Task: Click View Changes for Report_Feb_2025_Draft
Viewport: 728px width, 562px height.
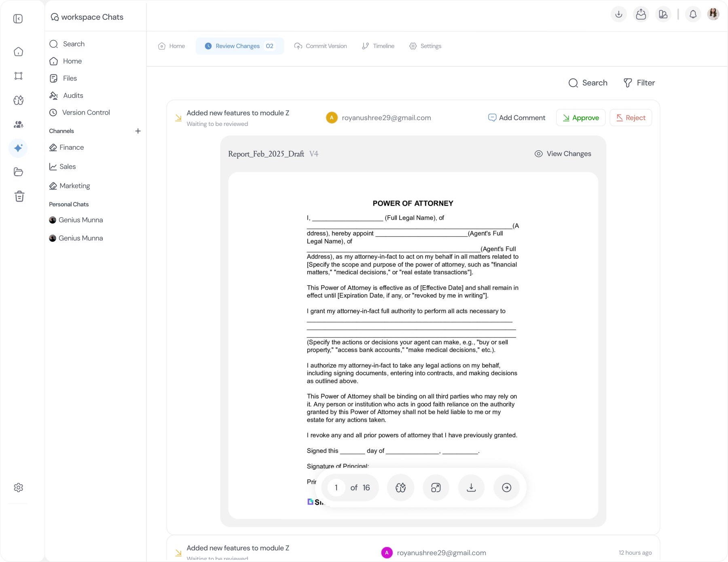Action: tap(563, 154)
